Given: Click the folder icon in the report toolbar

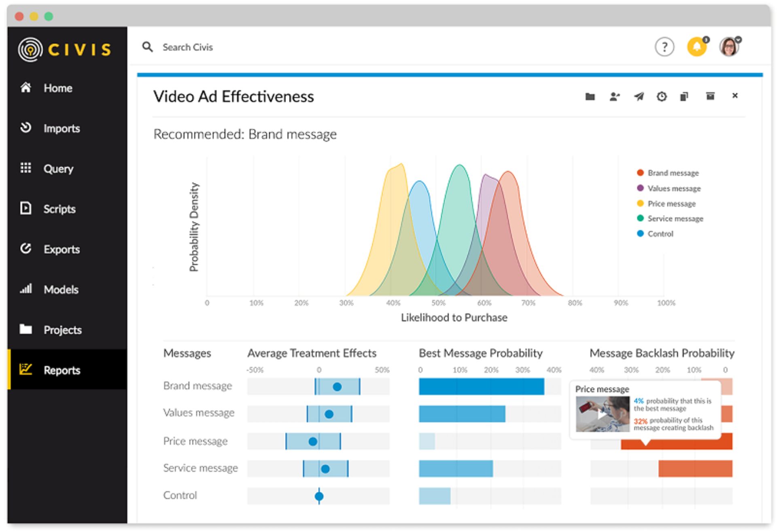Looking at the screenshot, I should click(590, 96).
